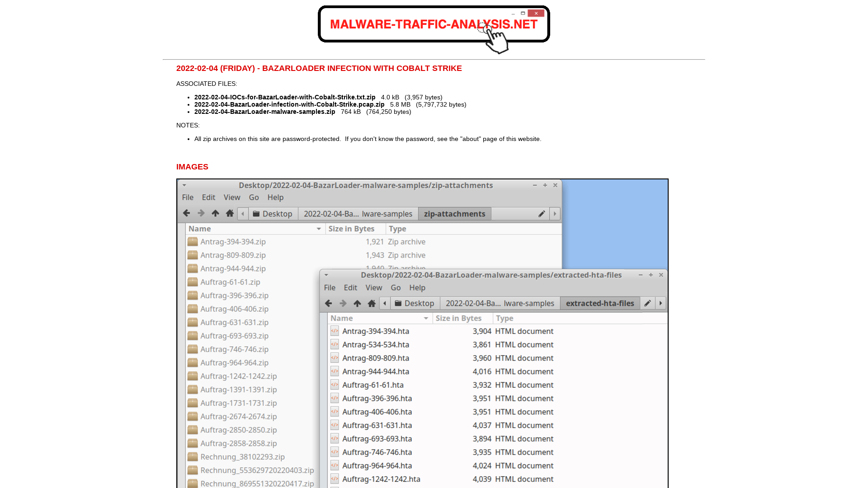
Task: Click back arrow in zip-attachments window
Action: point(186,213)
